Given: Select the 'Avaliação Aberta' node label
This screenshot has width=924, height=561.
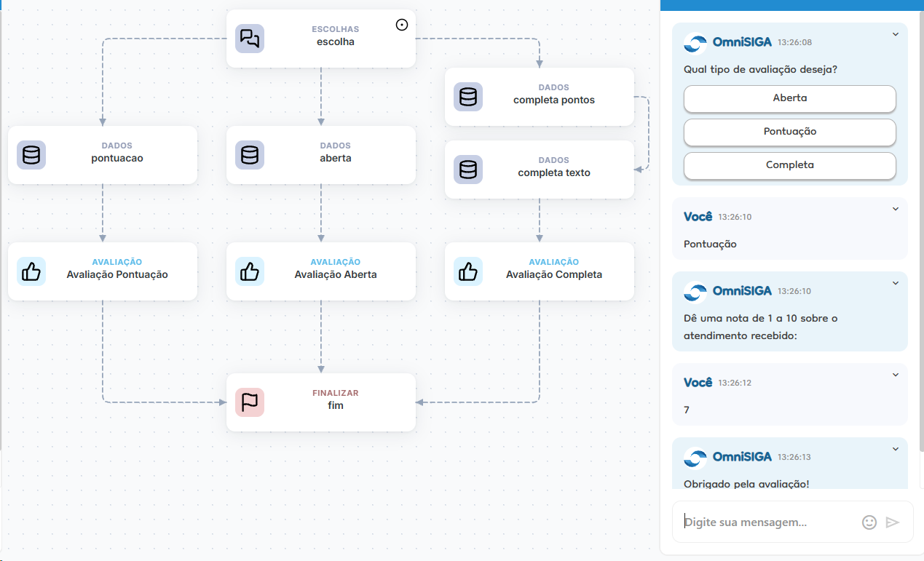Looking at the screenshot, I should tap(336, 275).
